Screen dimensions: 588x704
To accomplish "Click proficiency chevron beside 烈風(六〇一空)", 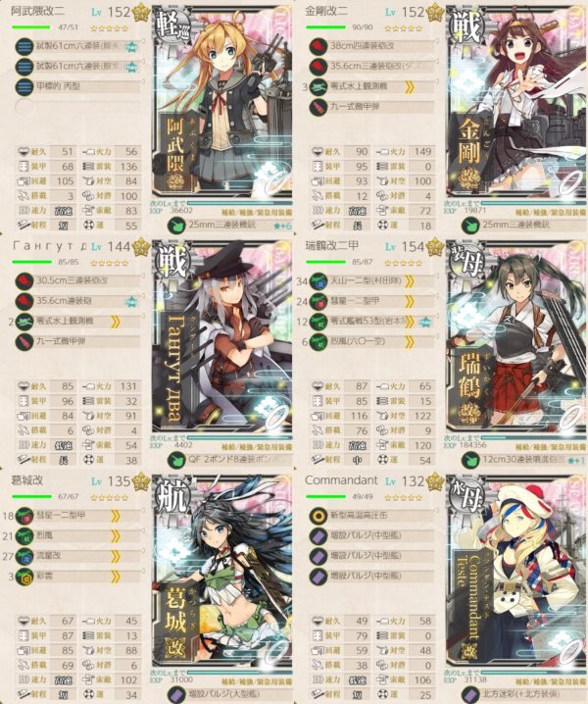I will 409,342.
